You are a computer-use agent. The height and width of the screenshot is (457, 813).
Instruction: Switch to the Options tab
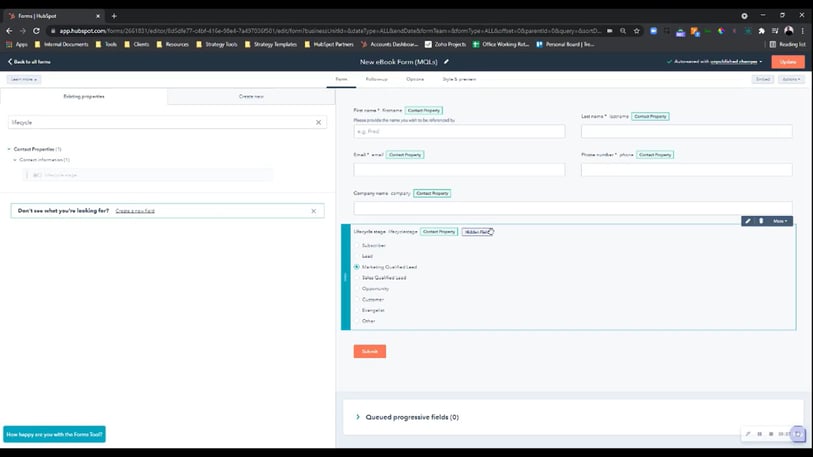click(415, 79)
